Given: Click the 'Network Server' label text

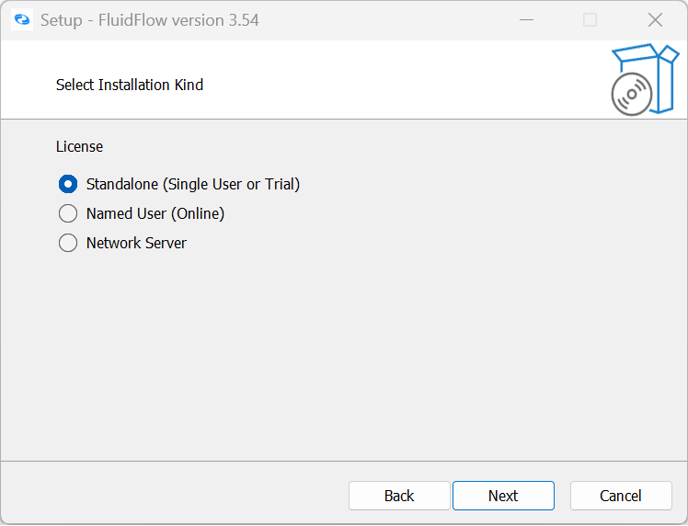Looking at the screenshot, I should (136, 243).
